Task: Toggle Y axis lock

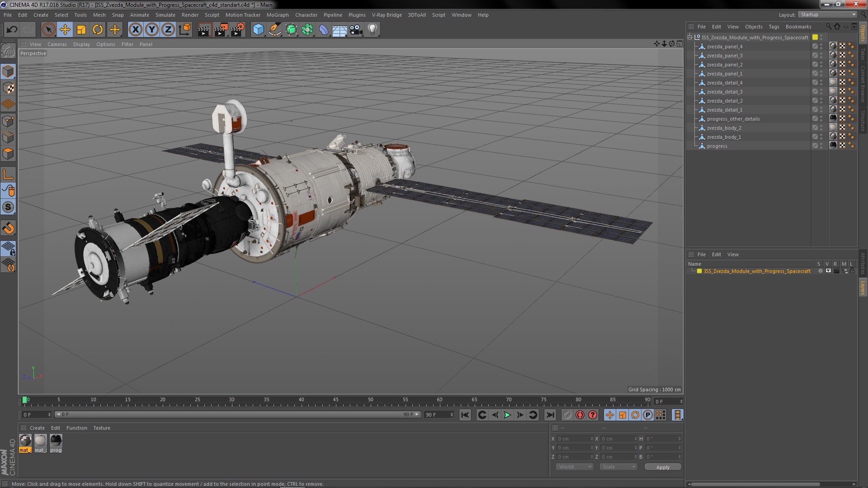Action: (x=152, y=30)
